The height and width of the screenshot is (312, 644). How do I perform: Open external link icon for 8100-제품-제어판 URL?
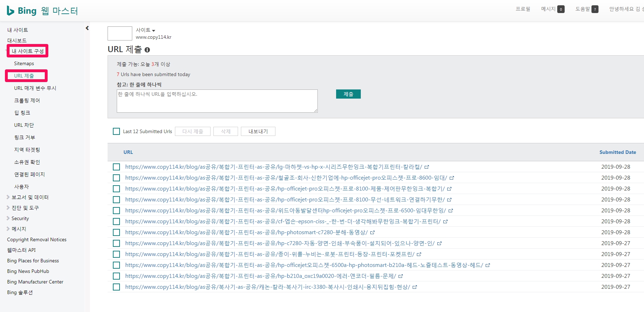[449, 189]
